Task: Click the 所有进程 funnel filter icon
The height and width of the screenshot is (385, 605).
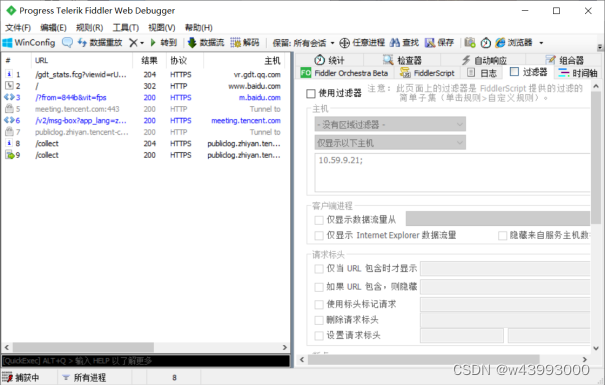Action: tap(66, 377)
